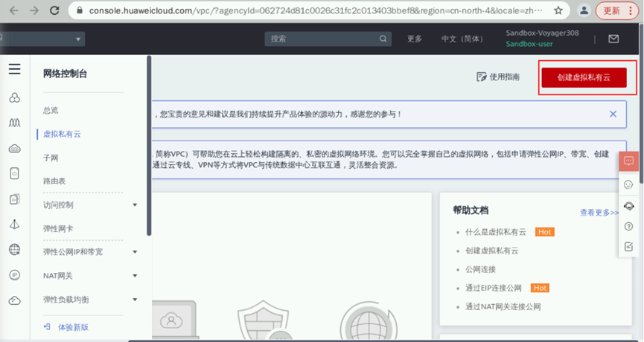
Task: Click the smiley feedback icon
Action: point(628,184)
